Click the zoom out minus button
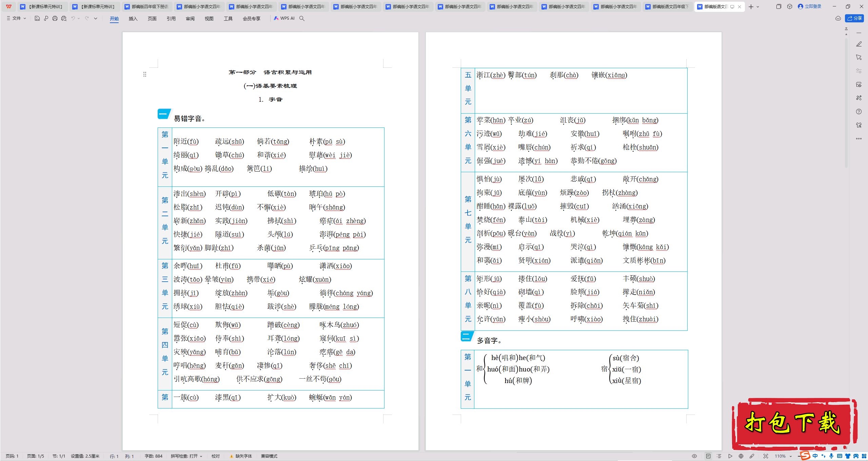This screenshot has height=461, width=868. [x=799, y=456]
